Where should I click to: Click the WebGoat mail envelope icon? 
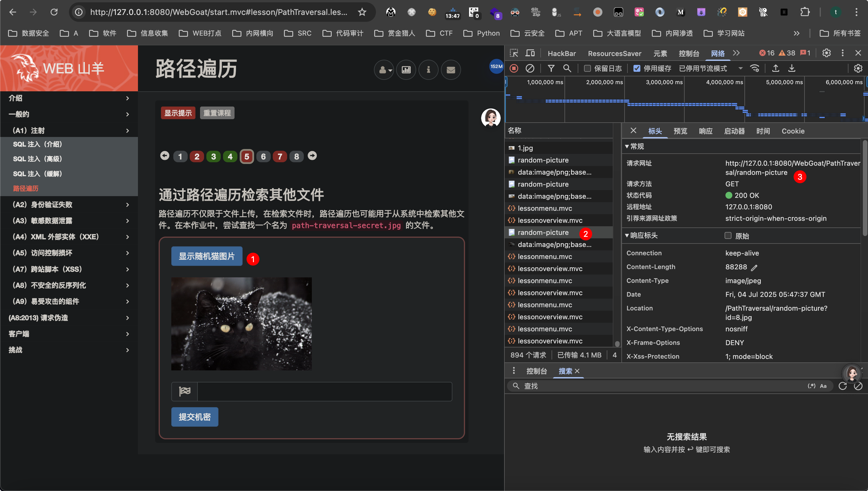tap(451, 70)
